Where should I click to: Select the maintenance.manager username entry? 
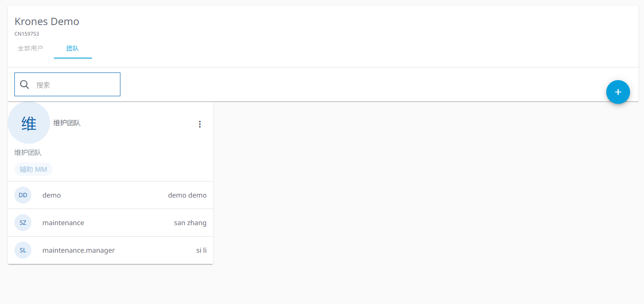[x=78, y=250]
